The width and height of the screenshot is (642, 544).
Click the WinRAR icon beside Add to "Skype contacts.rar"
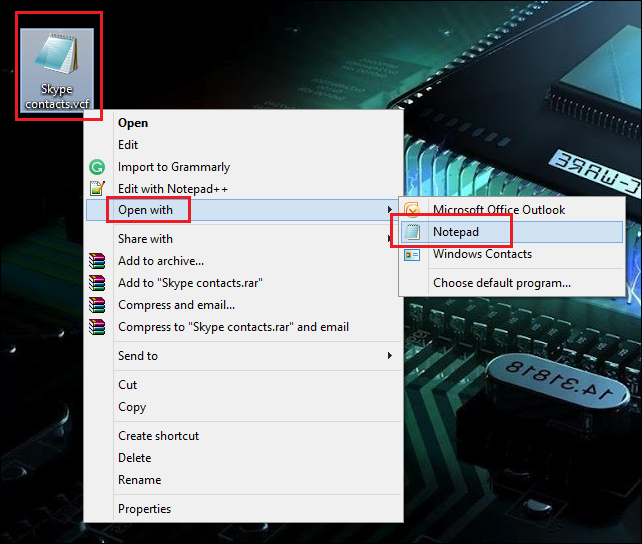point(97,283)
